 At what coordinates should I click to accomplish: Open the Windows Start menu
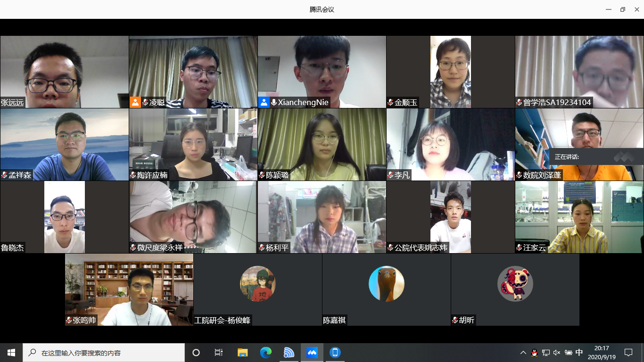[11, 353]
